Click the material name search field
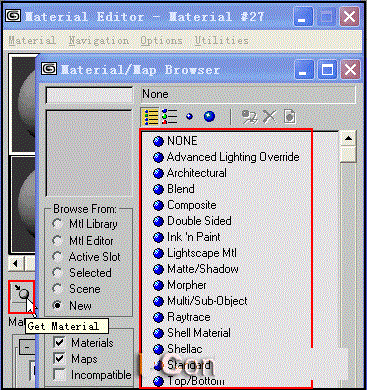 tap(89, 95)
